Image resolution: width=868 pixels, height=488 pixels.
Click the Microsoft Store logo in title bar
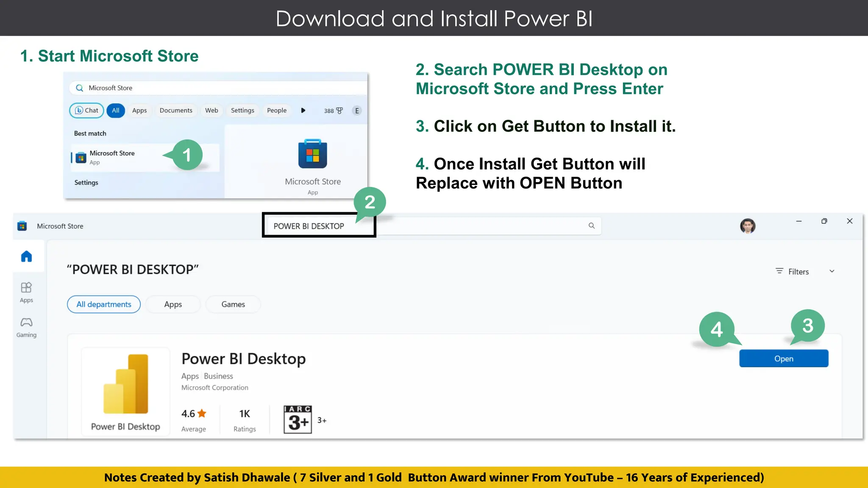click(x=22, y=226)
